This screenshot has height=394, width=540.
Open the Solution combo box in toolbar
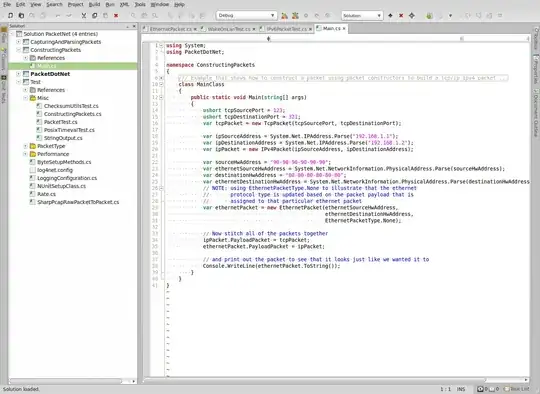click(362, 15)
